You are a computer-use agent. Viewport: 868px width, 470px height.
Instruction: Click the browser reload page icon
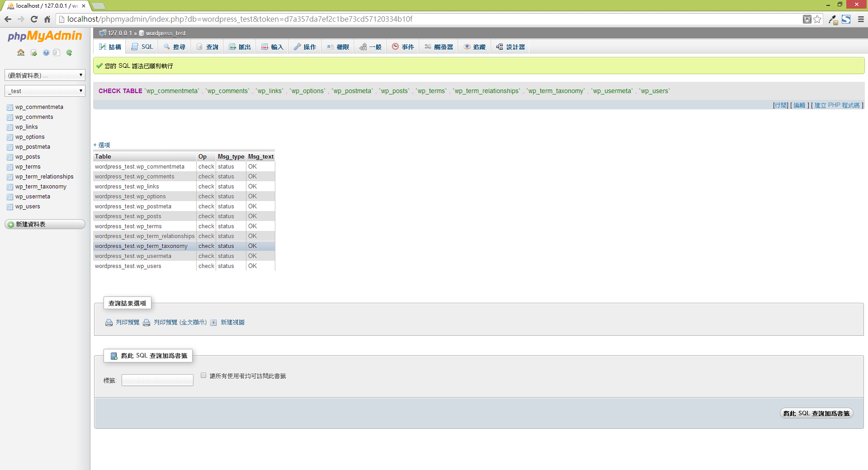(34, 19)
